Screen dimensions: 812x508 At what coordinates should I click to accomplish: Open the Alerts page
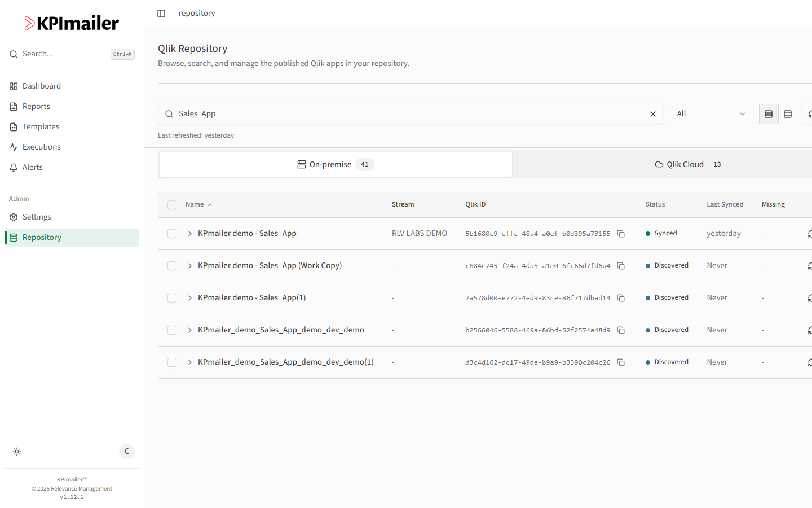[72, 167]
